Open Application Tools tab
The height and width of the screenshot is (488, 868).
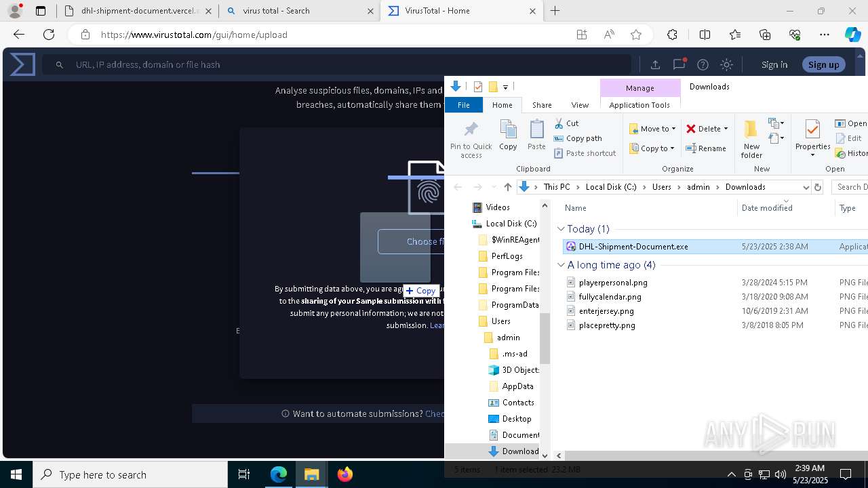click(639, 105)
